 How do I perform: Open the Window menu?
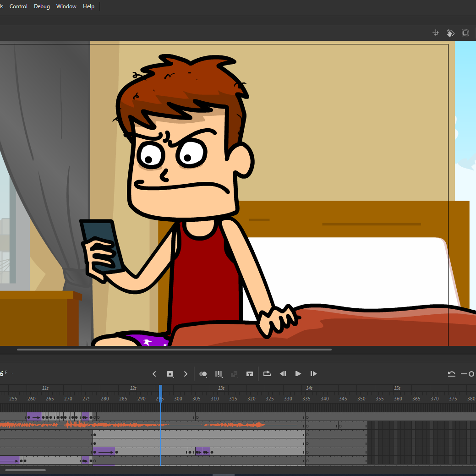point(66,6)
